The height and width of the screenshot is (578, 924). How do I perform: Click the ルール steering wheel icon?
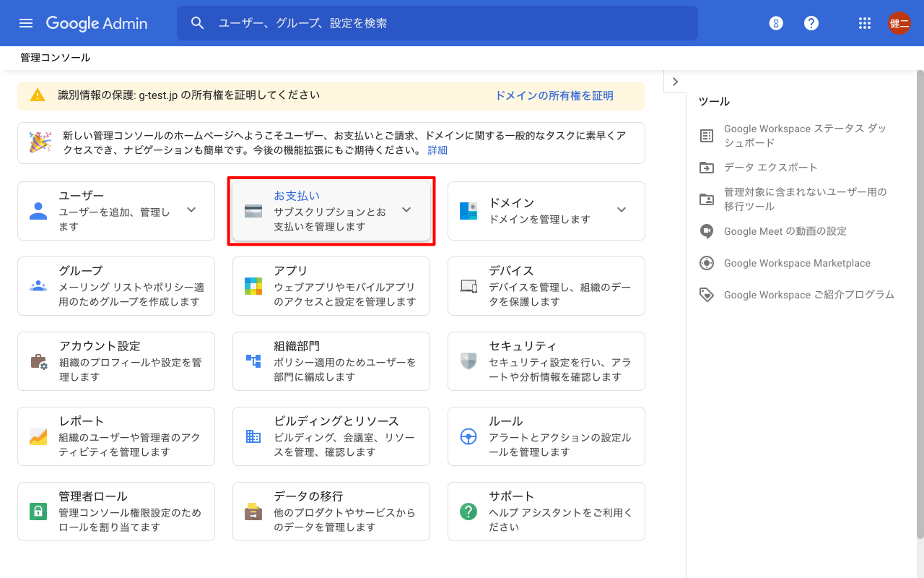[468, 436]
